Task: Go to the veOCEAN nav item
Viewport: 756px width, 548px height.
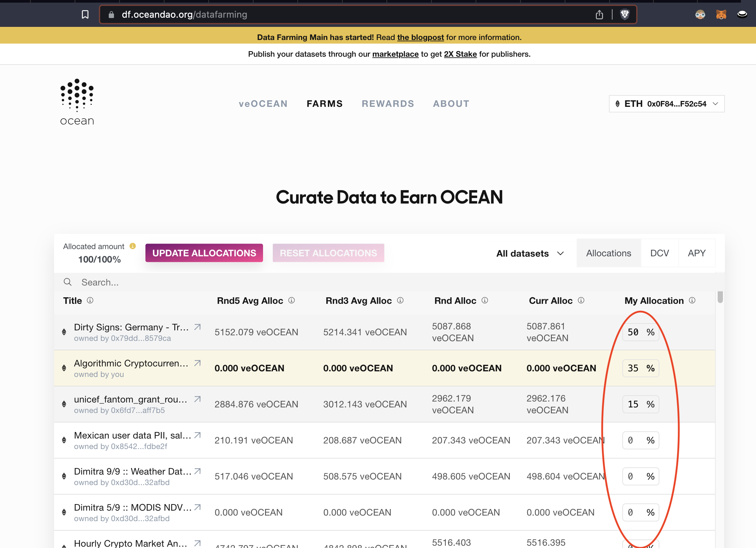Action: (x=263, y=104)
